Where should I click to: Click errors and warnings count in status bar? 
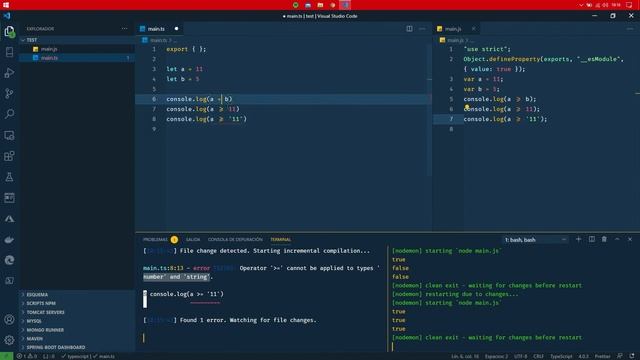click(27, 356)
